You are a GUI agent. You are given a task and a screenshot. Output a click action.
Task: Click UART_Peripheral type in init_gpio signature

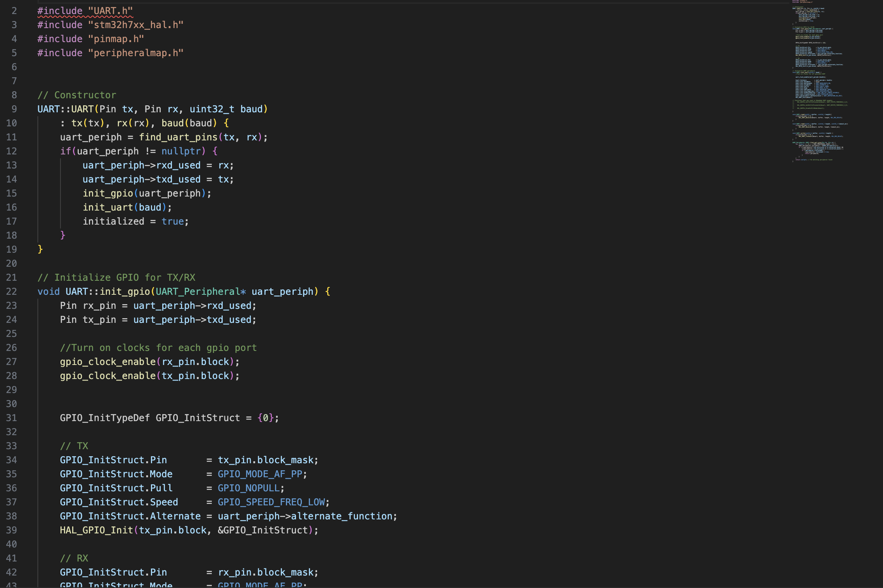point(198,292)
